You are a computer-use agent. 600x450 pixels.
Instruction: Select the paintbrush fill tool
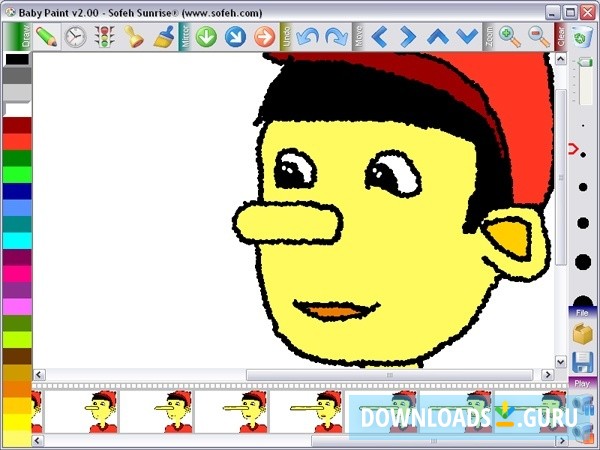(x=164, y=37)
